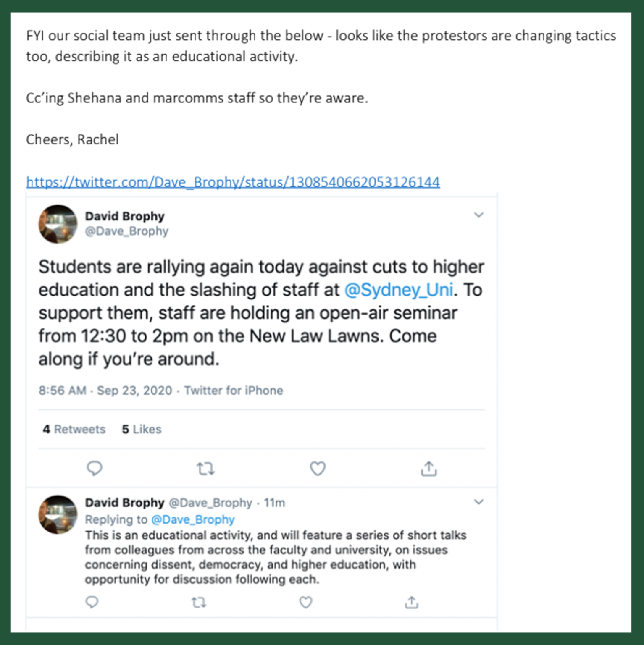Open the twitter.com Dave_Brophy status link
This screenshot has height=645, width=644.
233,182
